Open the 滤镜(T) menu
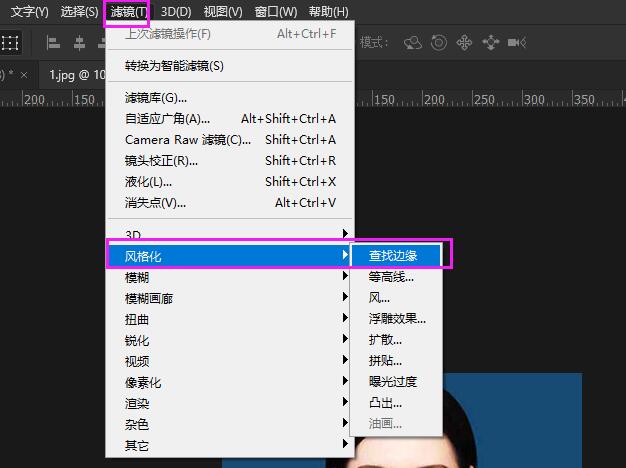The width and height of the screenshot is (626, 468). (128, 12)
